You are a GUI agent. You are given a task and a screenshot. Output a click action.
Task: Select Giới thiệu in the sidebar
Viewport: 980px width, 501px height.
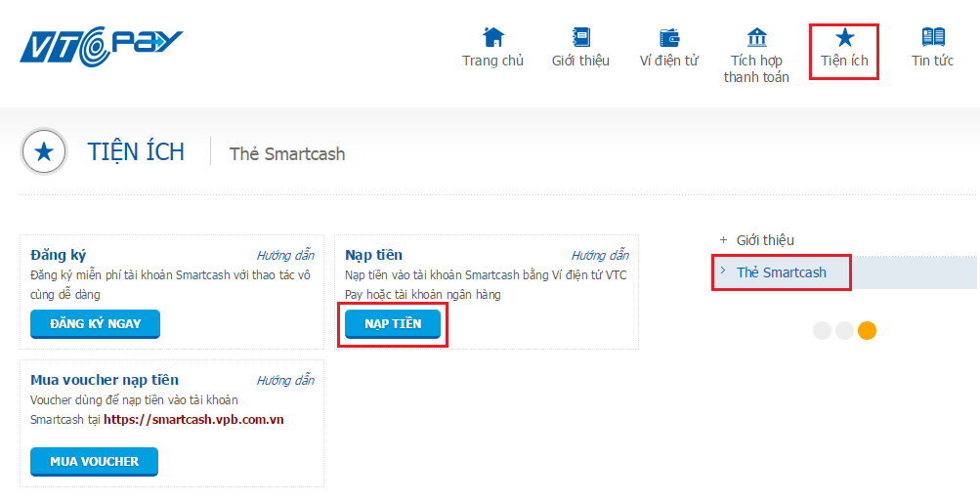pyautogui.click(x=765, y=240)
